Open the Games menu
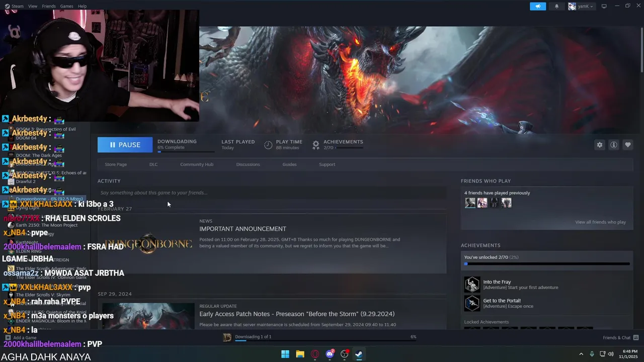The image size is (644, 362). 66,6
